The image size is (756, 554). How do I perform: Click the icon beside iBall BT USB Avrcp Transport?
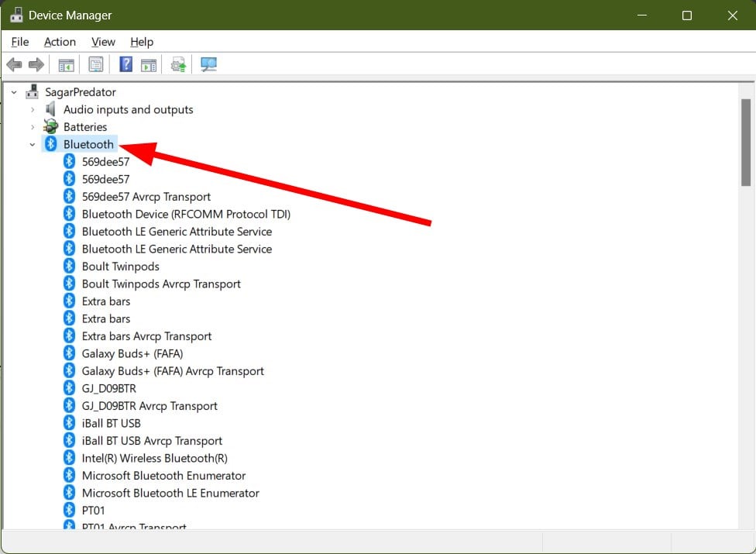point(70,440)
